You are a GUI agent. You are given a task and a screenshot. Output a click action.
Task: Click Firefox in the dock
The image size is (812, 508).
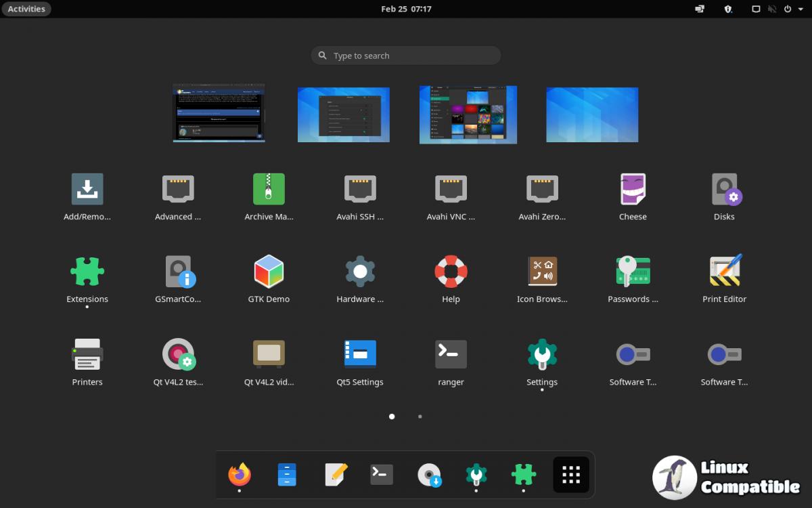(x=240, y=475)
